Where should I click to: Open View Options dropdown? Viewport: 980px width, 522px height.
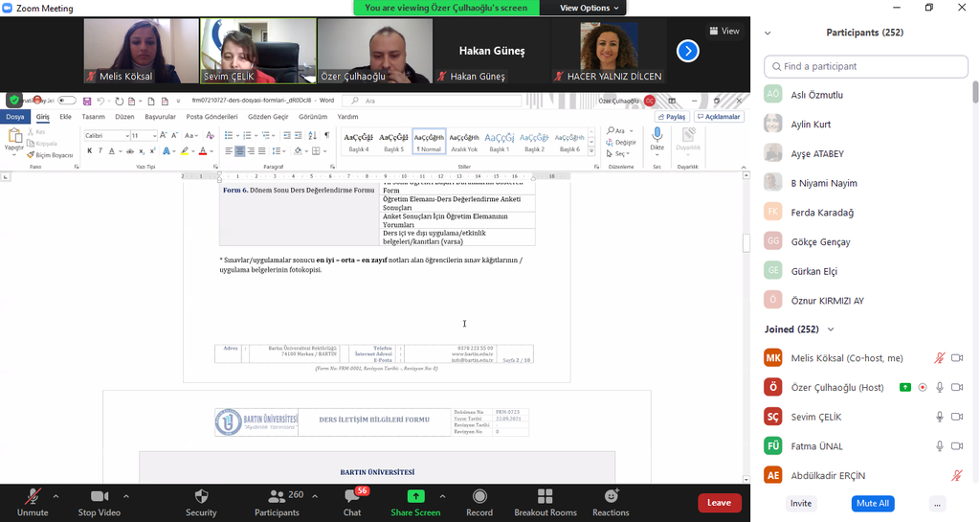pyautogui.click(x=589, y=8)
